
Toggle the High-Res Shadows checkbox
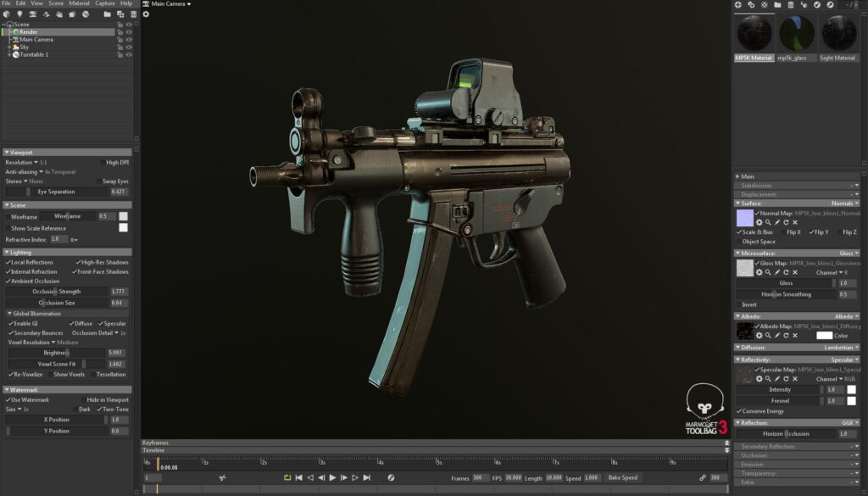[x=78, y=262]
